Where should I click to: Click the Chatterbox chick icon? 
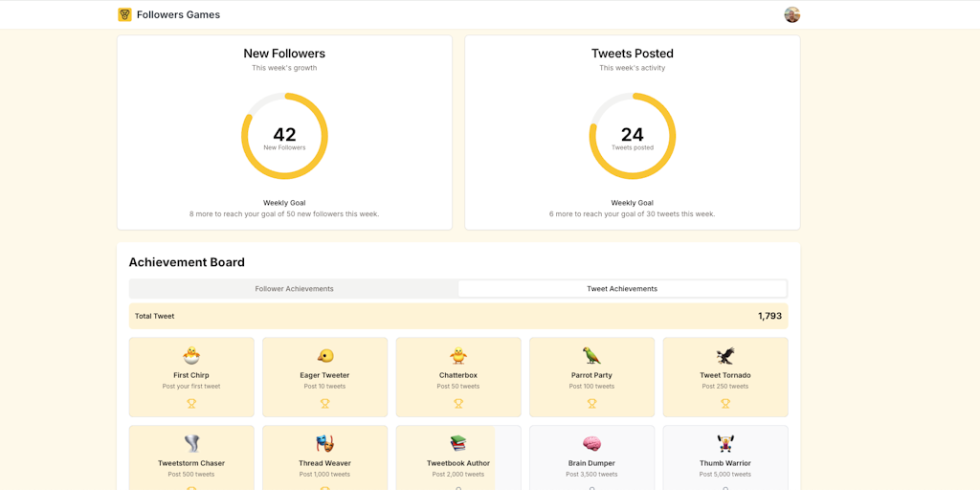(458, 356)
